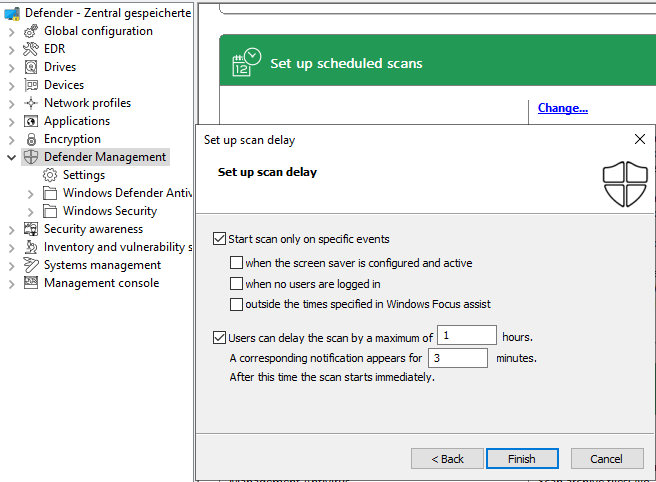Click the Finish button
The height and width of the screenshot is (482, 656).
pyautogui.click(x=522, y=459)
